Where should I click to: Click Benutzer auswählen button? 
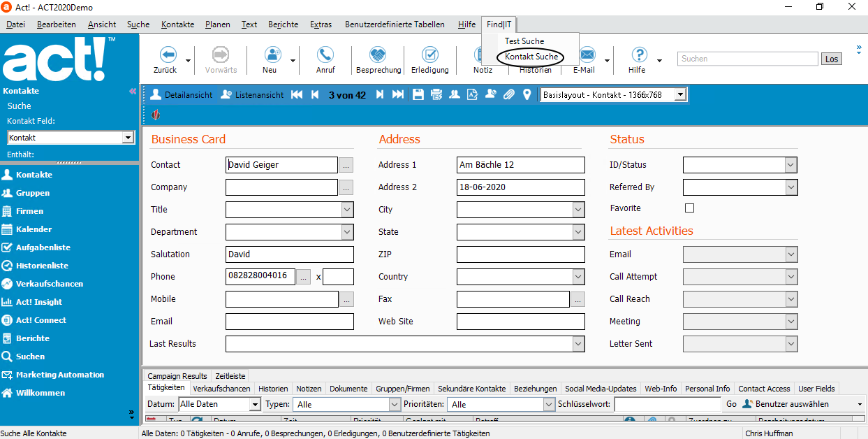786,404
